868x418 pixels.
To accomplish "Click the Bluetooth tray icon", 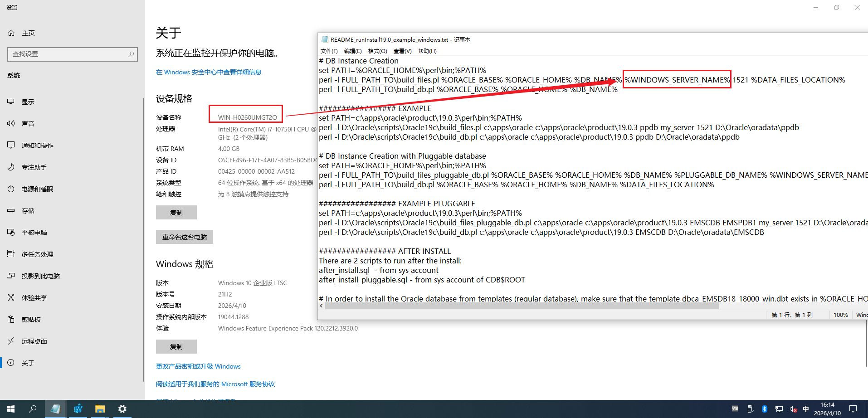I will (764, 409).
